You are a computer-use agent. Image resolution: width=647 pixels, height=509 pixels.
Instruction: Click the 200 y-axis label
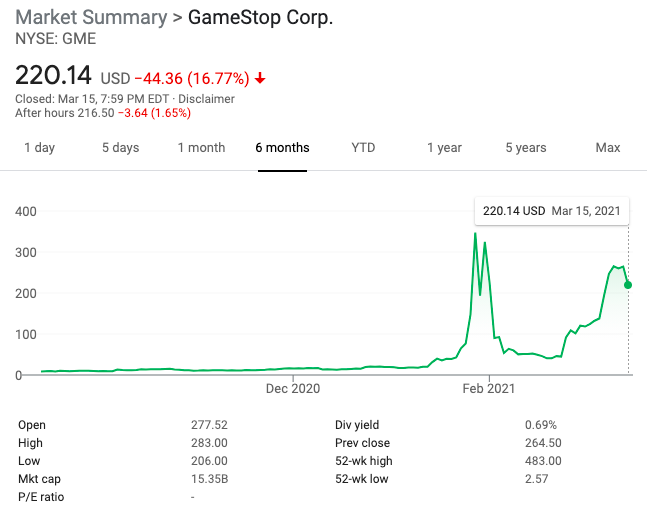click(x=26, y=293)
